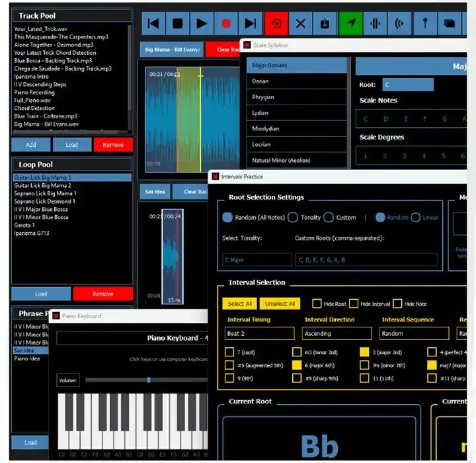Screen dimensions: 476x463
Task: Toggle the red loop repeat button
Action: pos(276,23)
